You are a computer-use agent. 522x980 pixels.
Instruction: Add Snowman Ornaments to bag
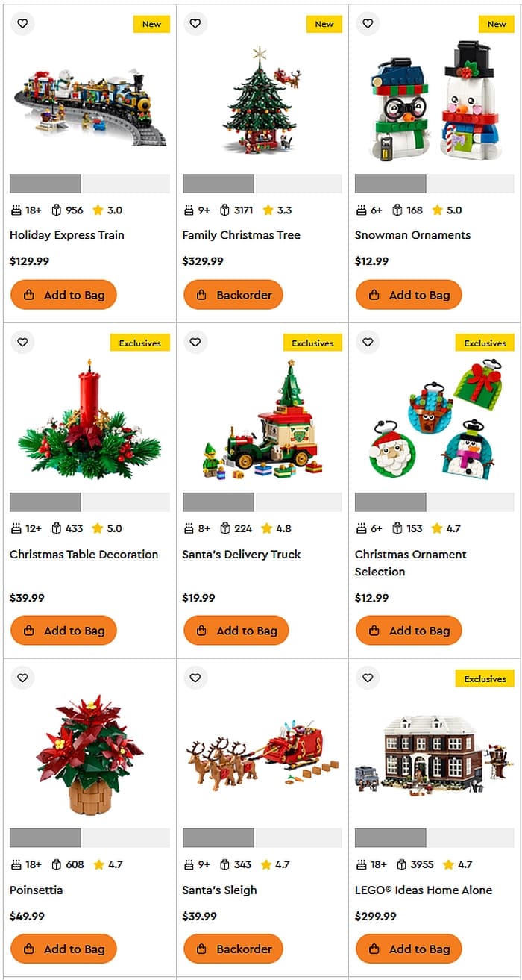(x=409, y=295)
